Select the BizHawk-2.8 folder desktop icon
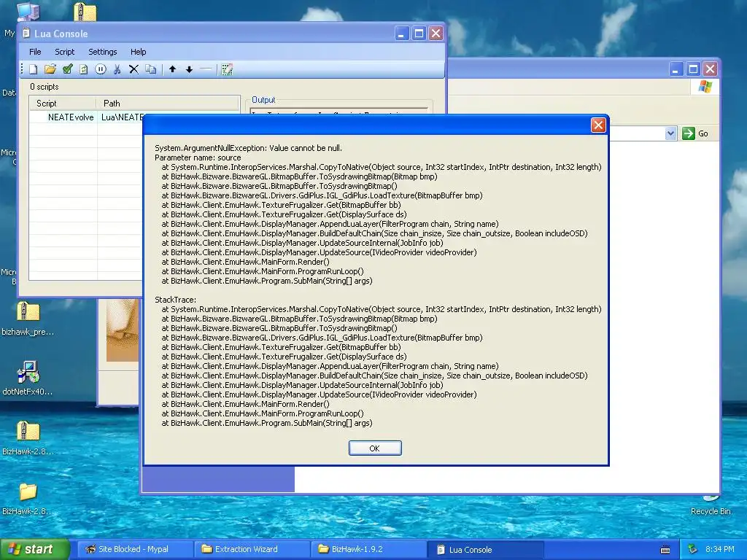The height and width of the screenshot is (560, 747). [x=28, y=491]
